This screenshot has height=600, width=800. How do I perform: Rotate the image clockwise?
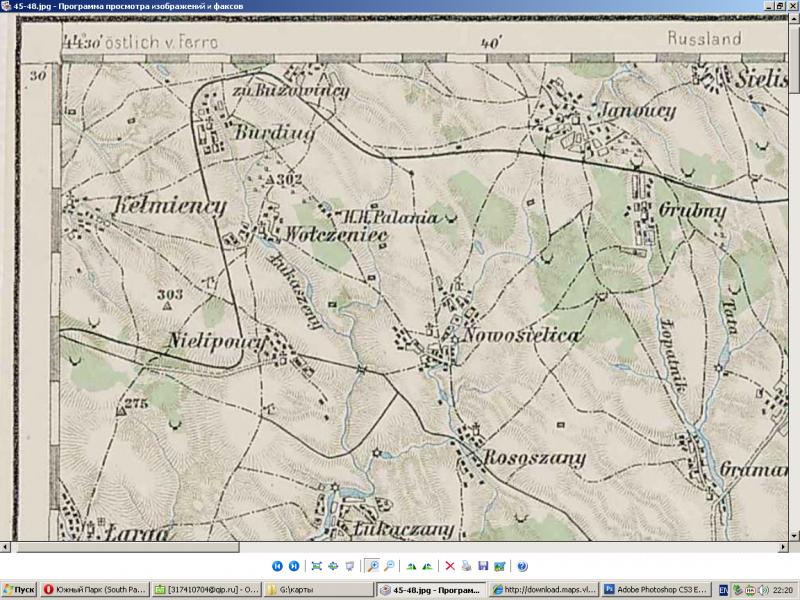coord(426,567)
